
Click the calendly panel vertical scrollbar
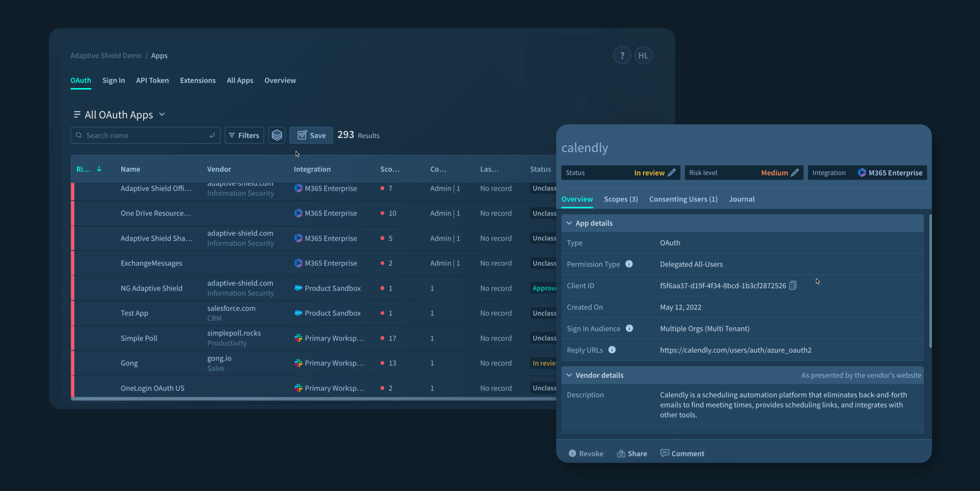coord(931,281)
